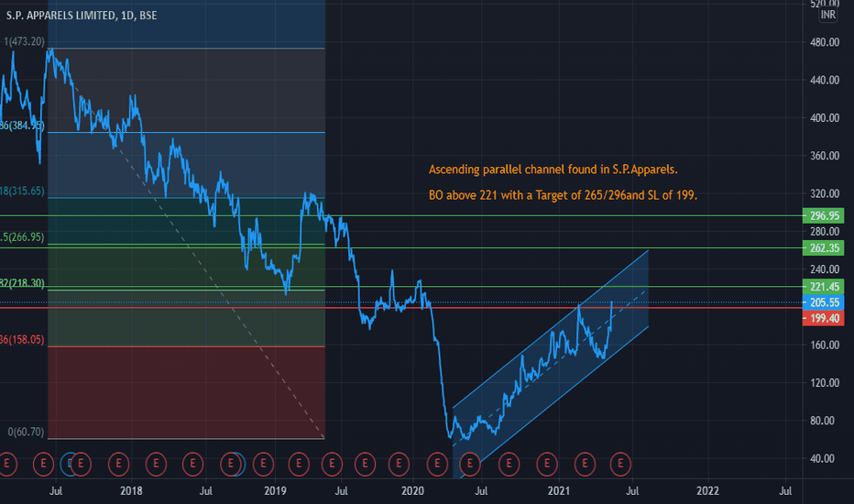The width and height of the screenshot is (854, 504).
Task: Select the red 199.40 stop-loss price label
Action: coord(824,318)
